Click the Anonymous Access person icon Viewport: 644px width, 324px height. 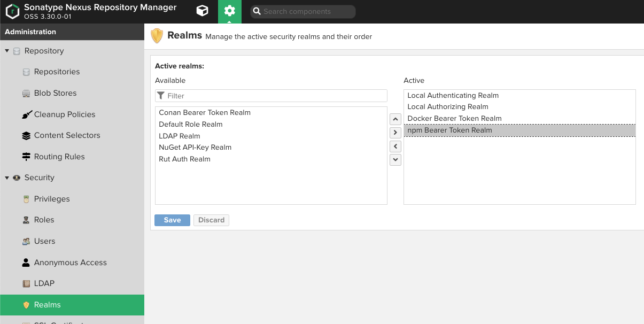(26, 263)
